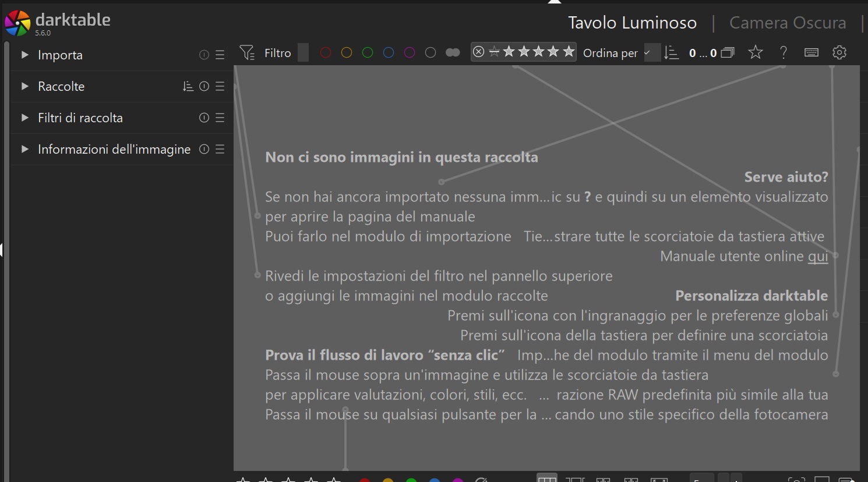Click the grouped images stack icon
The image size is (868, 482).
728,53
